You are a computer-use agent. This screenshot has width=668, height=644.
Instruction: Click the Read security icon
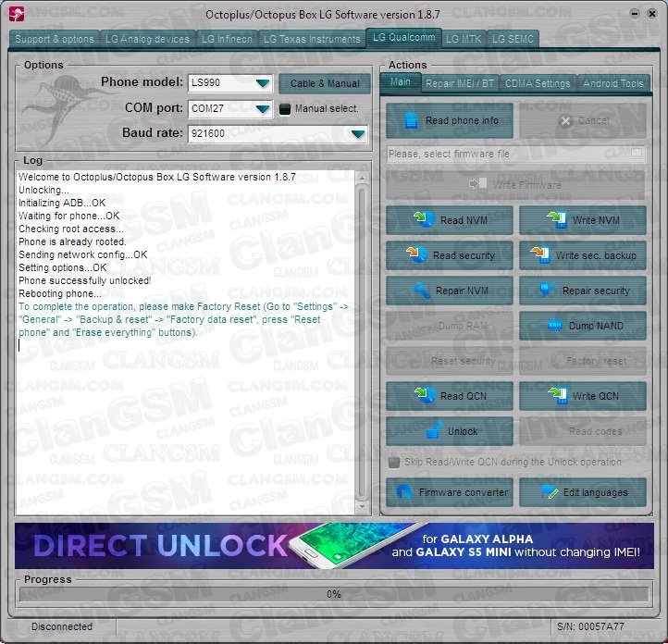point(416,254)
